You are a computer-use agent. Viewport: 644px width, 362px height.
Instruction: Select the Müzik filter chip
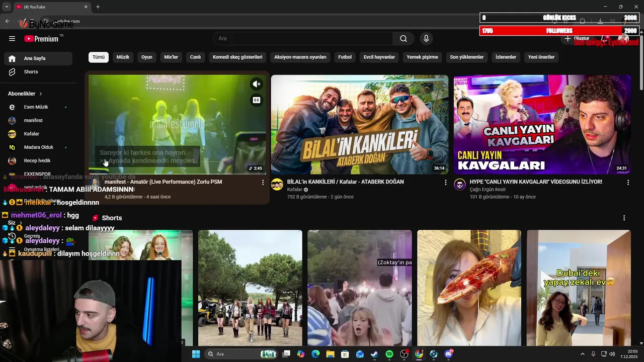(x=123, y=57)
